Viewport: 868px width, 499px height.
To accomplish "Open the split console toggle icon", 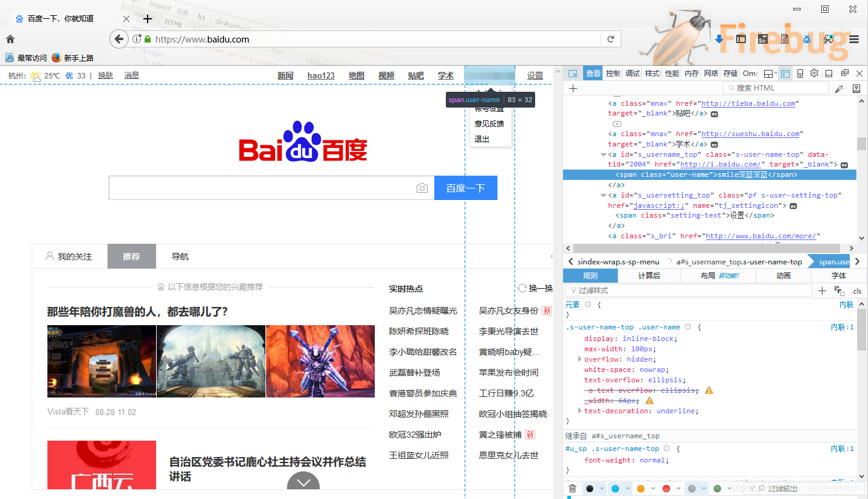I will [785, 74].
